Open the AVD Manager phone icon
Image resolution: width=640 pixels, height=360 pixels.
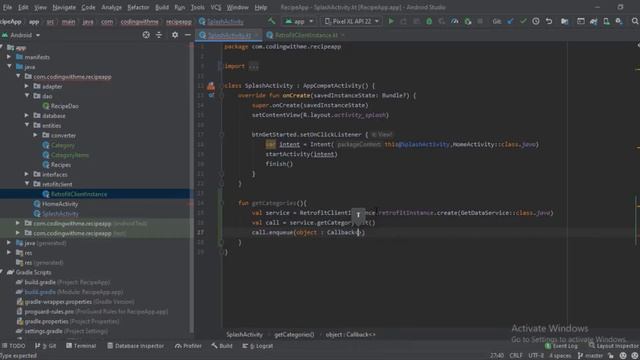[607, 21]
